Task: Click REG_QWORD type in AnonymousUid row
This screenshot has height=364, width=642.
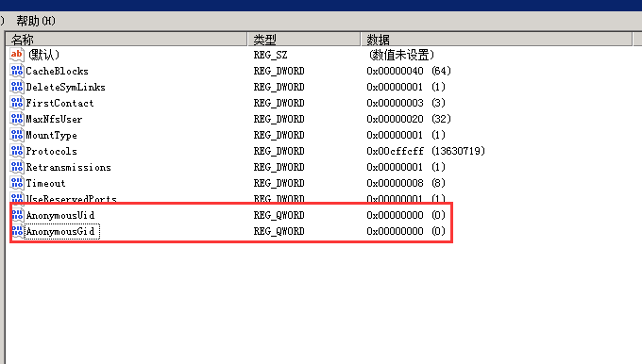Action: [279, 215]
